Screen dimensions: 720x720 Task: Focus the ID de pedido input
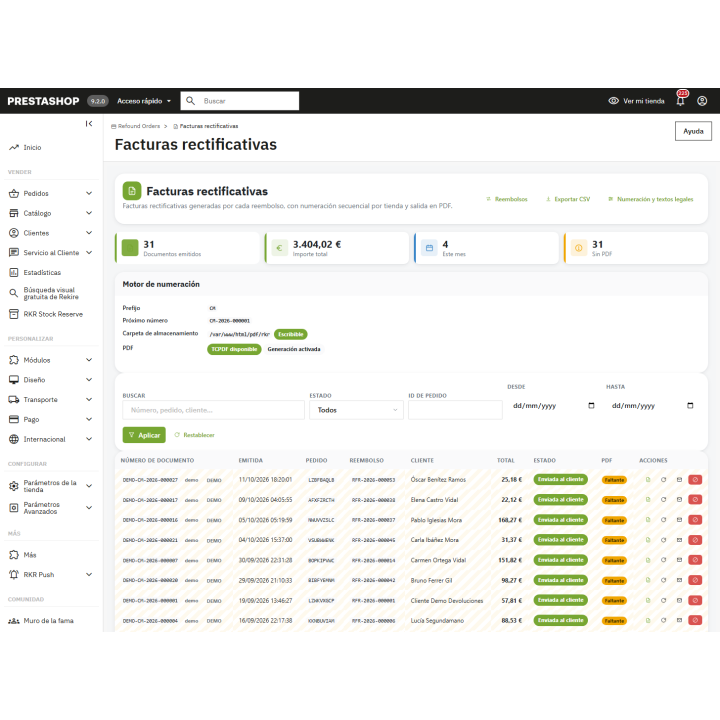tap(455, 410)
